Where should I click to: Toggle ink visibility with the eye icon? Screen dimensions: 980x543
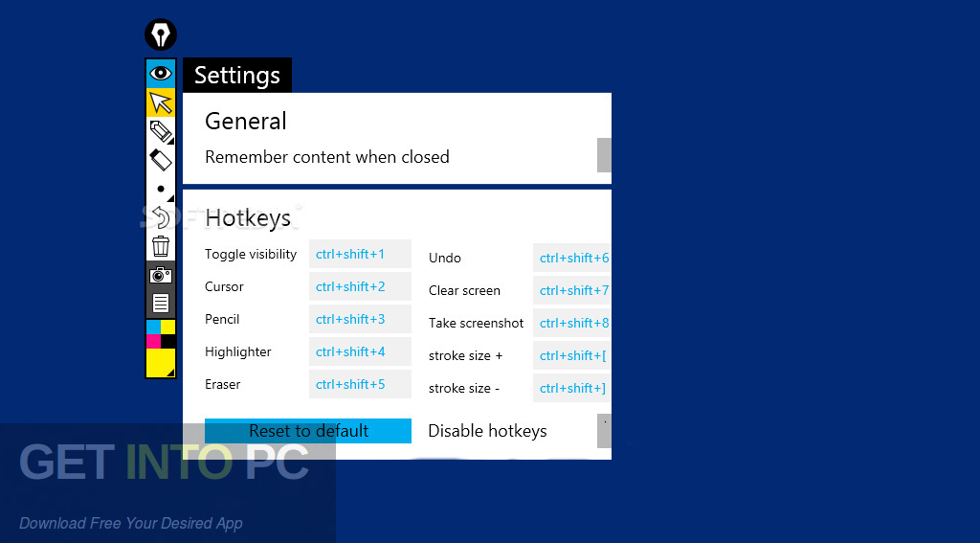161,73
